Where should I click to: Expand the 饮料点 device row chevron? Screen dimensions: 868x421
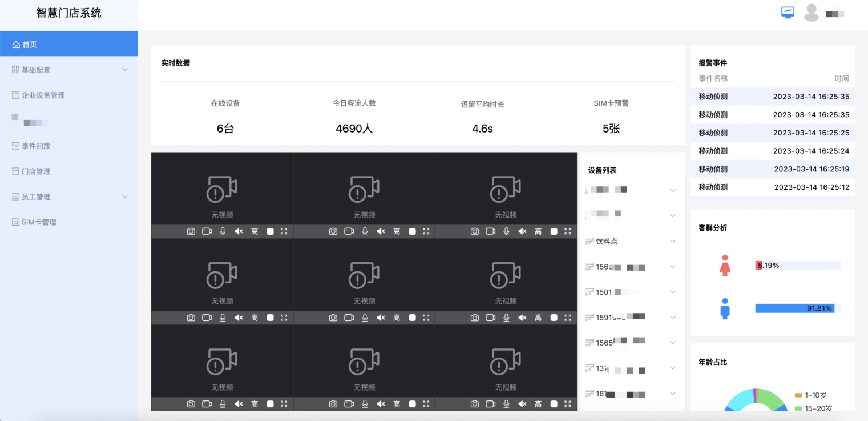point(672,241)
